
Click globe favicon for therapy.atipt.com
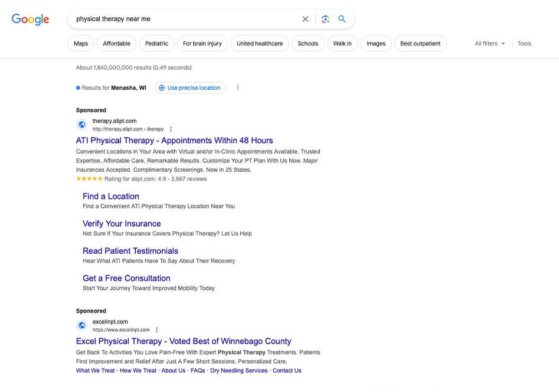(82, 125)
